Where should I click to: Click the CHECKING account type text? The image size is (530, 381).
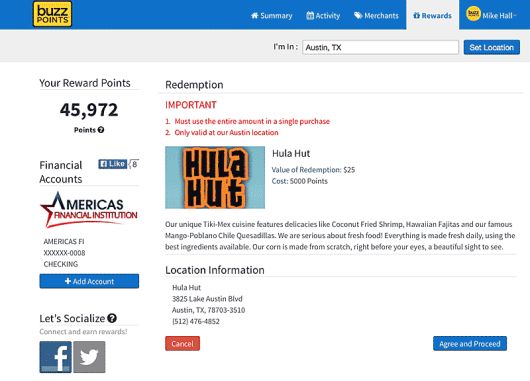coord(61,264)
